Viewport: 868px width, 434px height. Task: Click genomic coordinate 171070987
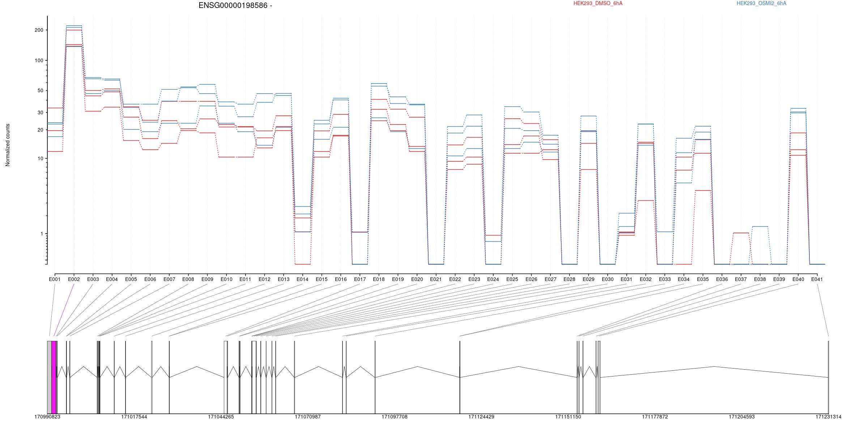coord(308,417)
